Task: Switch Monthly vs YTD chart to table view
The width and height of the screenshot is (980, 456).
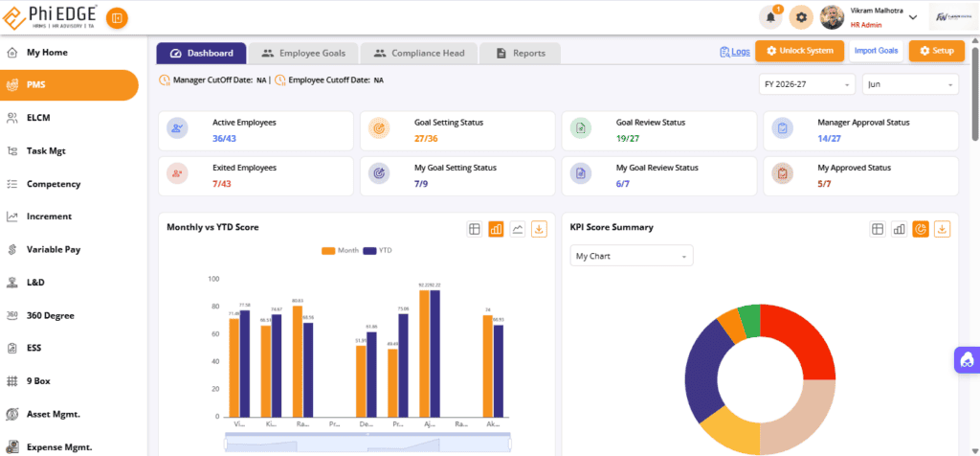Action: 475,230
